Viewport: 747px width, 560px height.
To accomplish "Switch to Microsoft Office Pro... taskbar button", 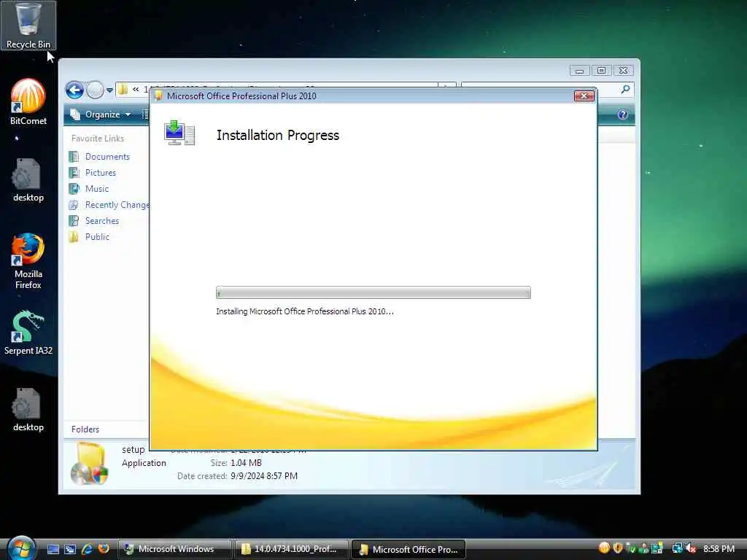I will pos(409,549).
